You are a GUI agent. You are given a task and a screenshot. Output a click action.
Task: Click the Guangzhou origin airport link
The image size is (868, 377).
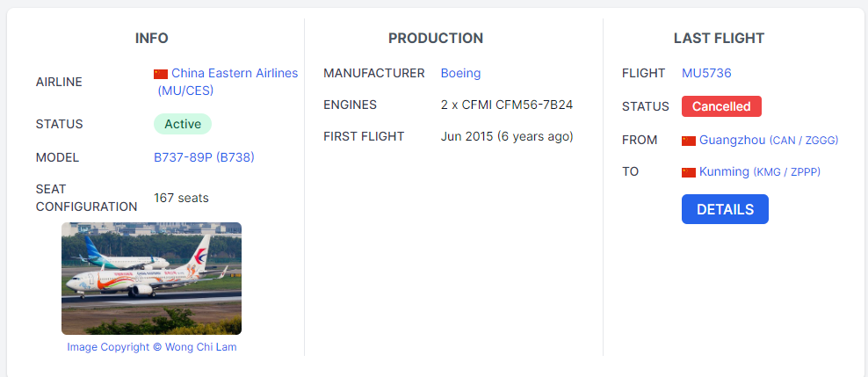coord(732,140)
